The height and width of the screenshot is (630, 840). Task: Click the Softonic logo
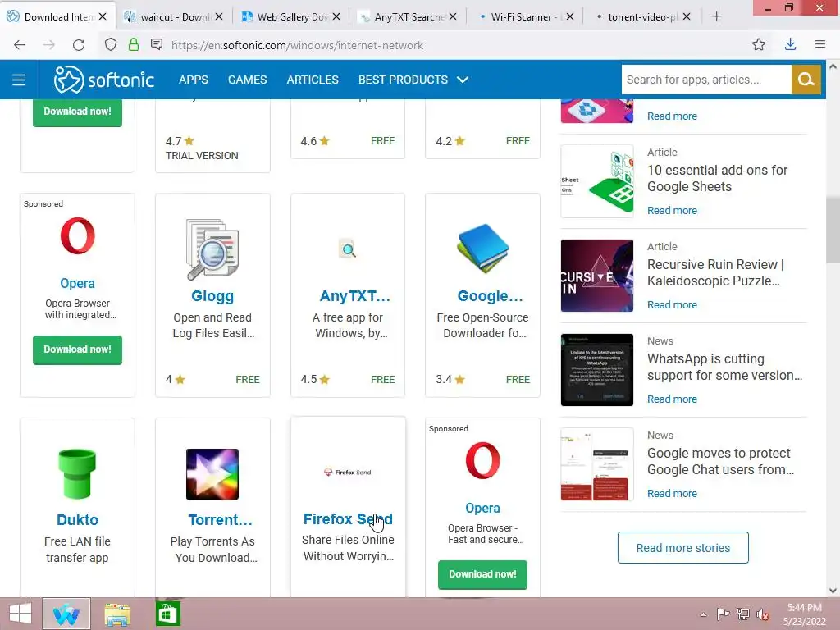pyautogui.click(x=104, y=80)
